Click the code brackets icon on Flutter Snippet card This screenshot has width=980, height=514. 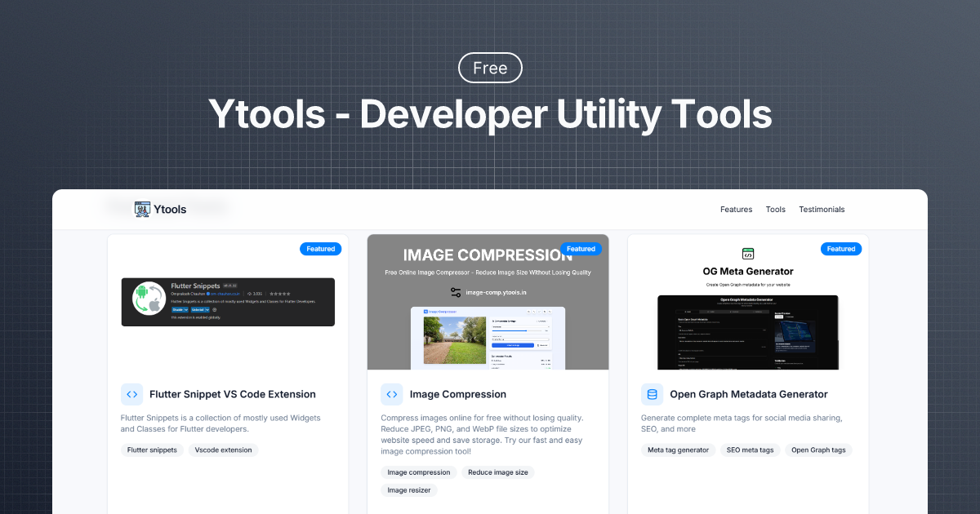coord(132,394)
